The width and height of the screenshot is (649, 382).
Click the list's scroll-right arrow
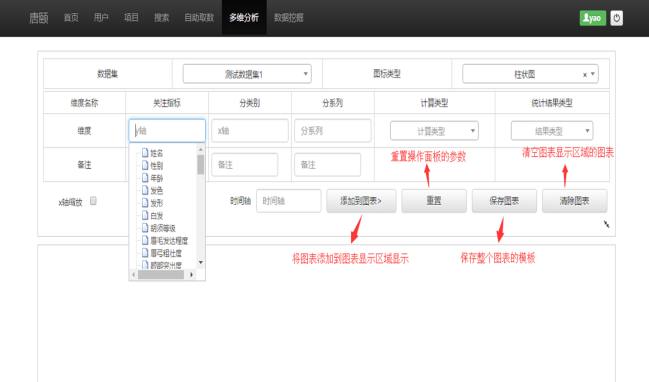pyautogui.click(x=191, y=274)
